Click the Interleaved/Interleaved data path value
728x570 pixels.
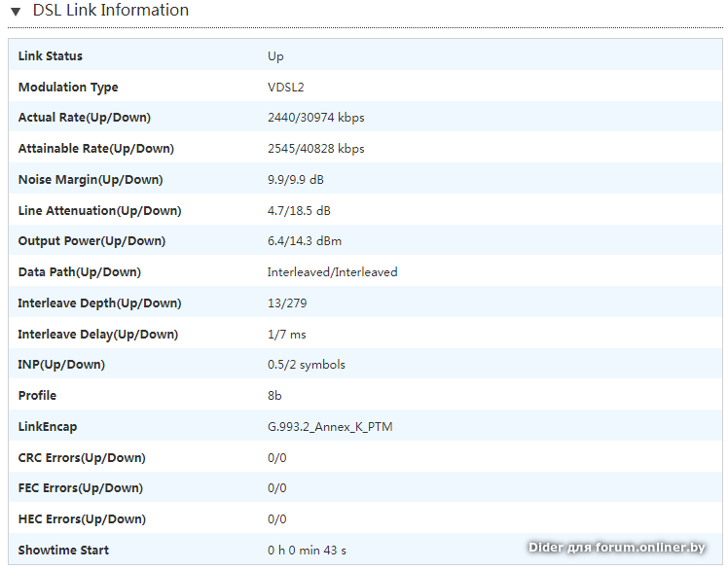332,272
